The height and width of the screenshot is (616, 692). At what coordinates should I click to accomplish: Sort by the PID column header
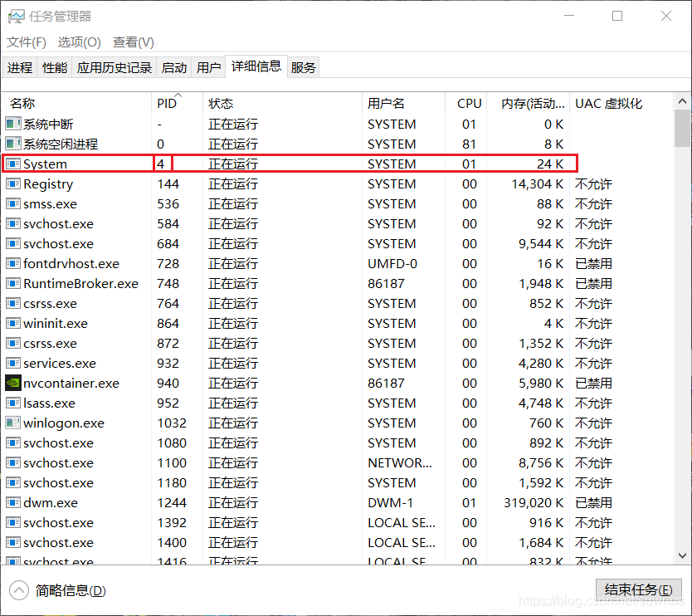pos(177,103)
